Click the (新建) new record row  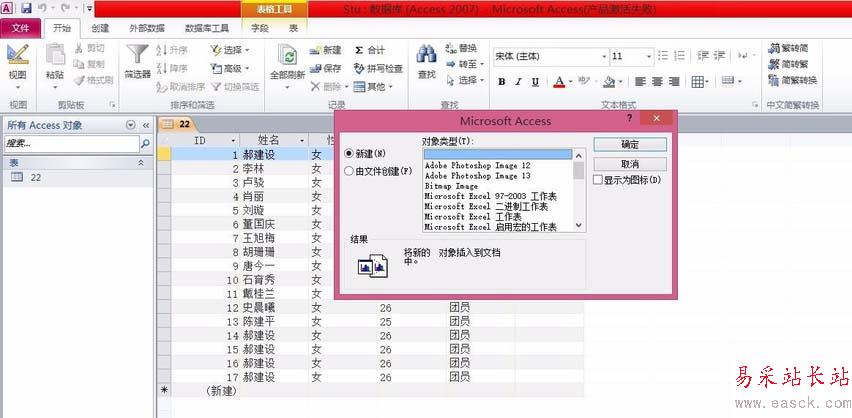[x=370, y=390]
